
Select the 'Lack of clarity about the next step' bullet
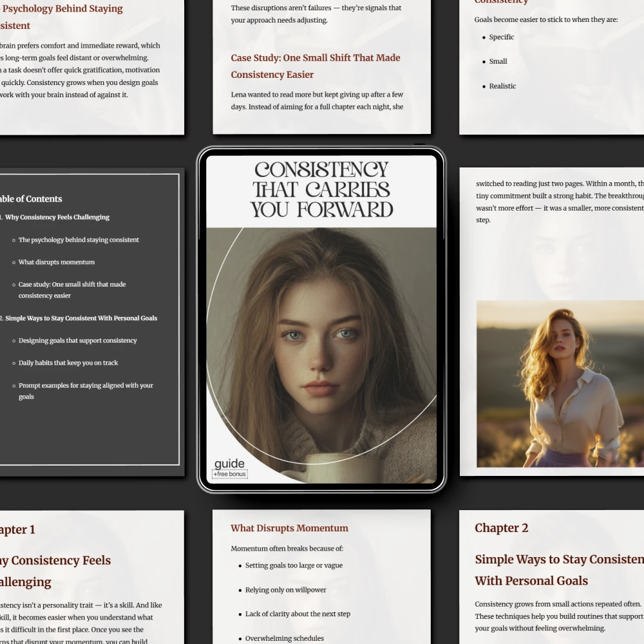(x=298, y=614)
